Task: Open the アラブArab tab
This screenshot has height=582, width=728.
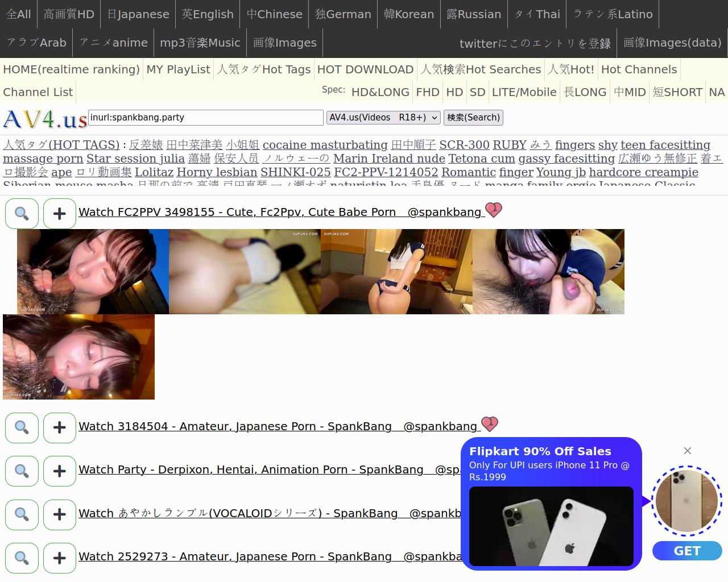Action: [x=36, y=43]
